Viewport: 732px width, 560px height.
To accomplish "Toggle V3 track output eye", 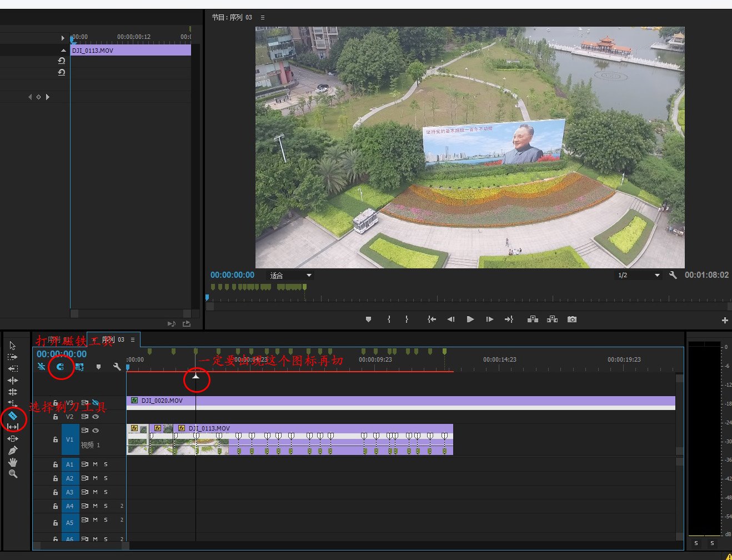I will click(x=96, y=403).
